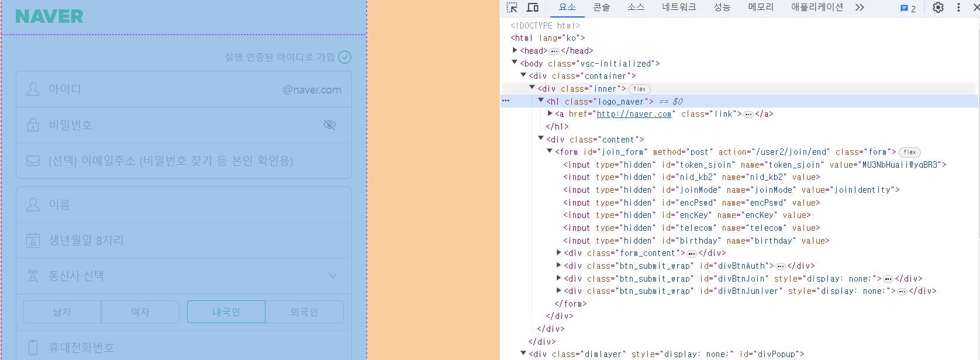Collapse the div dimlayer divPopup node

[x=523, y=353]
